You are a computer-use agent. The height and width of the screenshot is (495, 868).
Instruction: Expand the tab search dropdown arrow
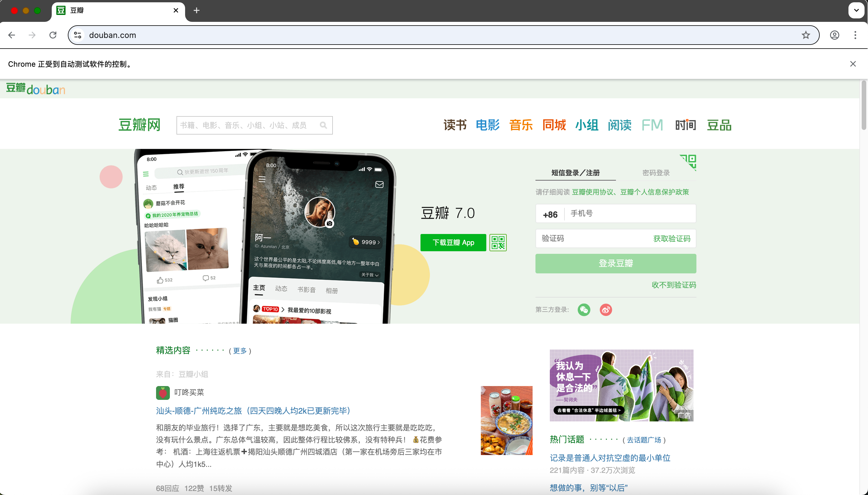(857, 10)
